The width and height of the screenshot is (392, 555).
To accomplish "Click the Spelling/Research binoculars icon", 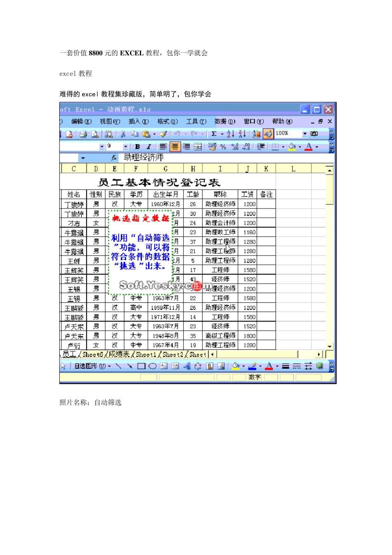I will point(314,134).
